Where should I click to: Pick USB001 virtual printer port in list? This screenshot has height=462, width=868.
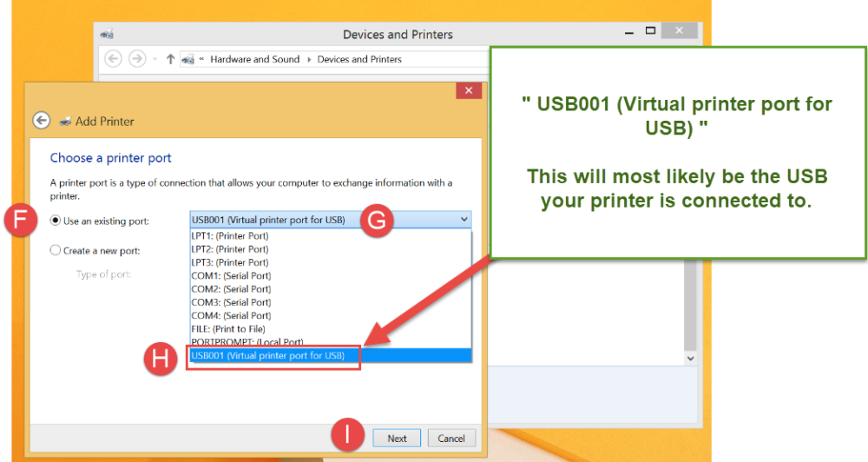point(331,356)
